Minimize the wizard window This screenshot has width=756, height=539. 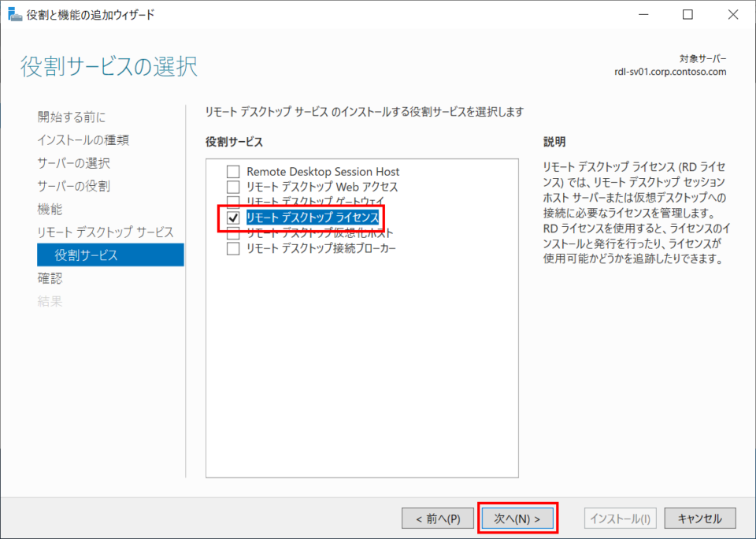[643, 14]
